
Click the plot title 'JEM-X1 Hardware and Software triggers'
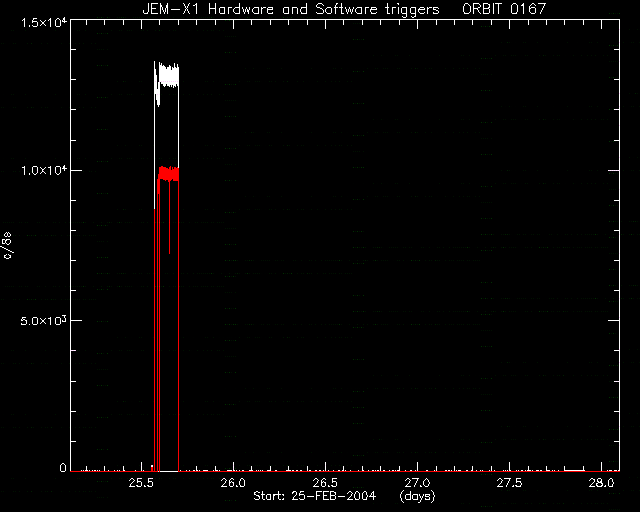pyautogui.click(x=291, y=9)
